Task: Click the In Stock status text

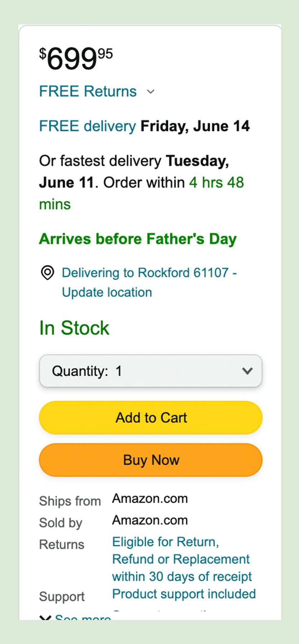Action: pyautogui.click(x=74, y=328)
